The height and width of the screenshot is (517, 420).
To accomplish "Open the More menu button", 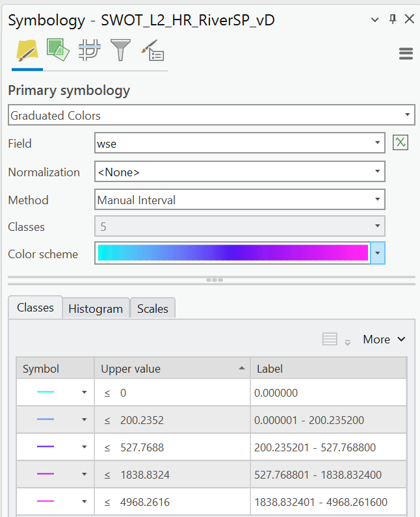I will pos(384,339).
